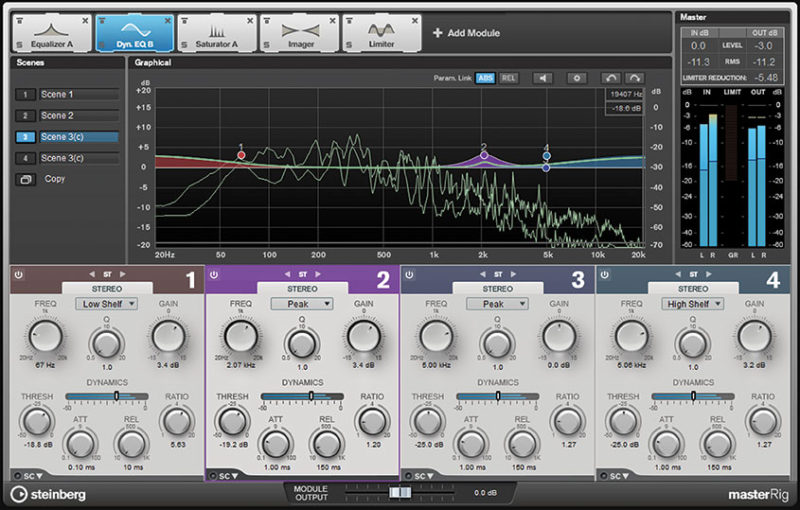Click the Steinberg logo icon
800x510 pixels.
pyautogui.click(x=18, y=494)
